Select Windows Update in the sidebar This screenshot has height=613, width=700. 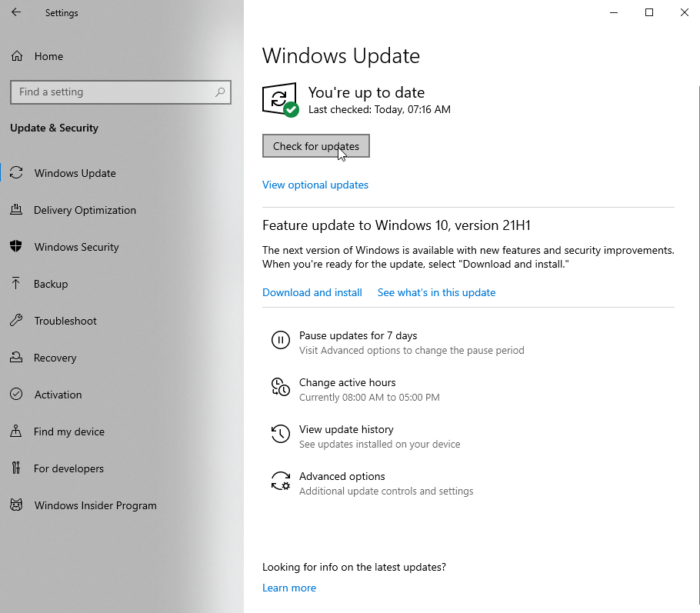click(15, 173)
